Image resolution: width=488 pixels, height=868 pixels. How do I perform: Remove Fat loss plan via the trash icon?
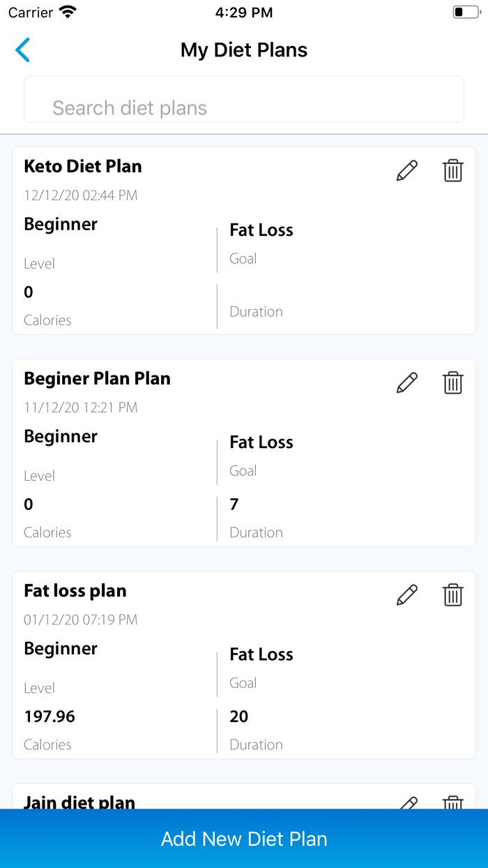point(453,594)
